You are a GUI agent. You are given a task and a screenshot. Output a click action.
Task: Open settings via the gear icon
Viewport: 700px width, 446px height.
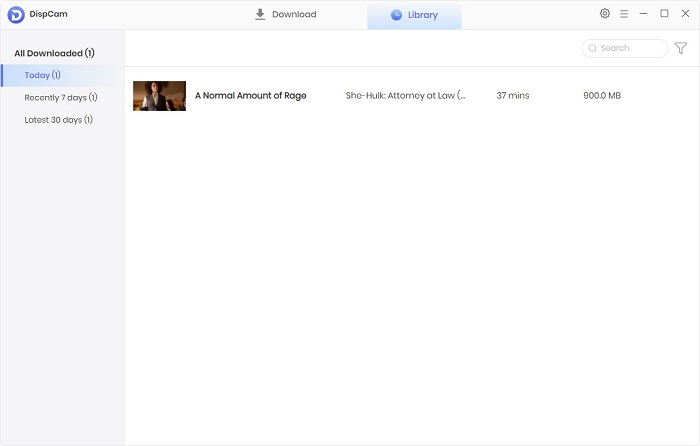pos(605,14)
